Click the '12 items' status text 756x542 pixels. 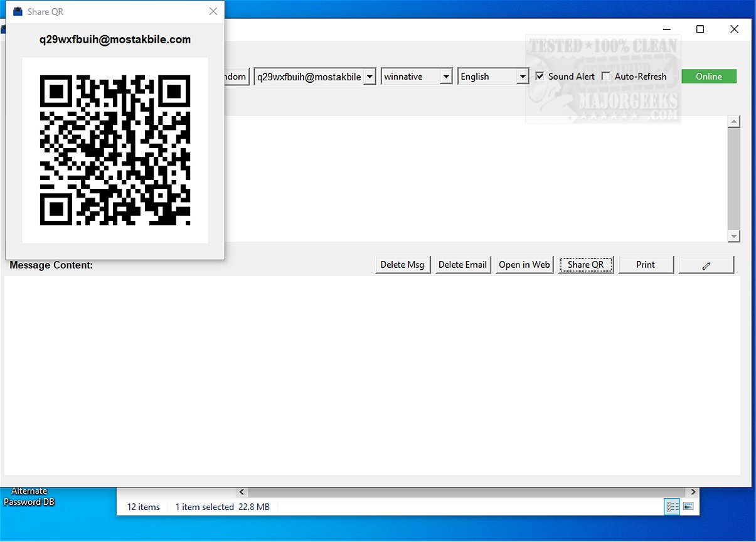coord(144,507)
